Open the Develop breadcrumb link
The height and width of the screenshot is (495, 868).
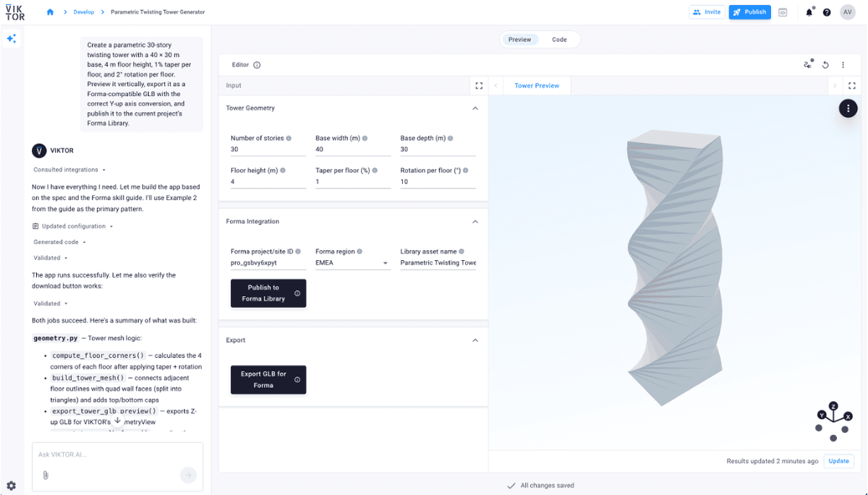pos(84,12)
